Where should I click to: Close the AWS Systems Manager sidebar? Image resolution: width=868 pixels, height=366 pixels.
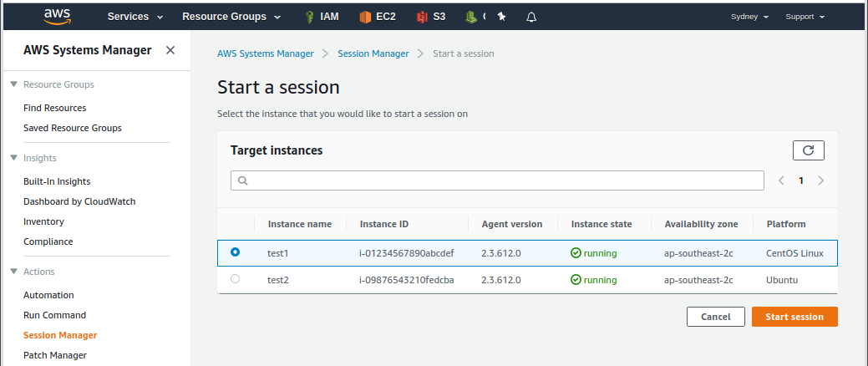tap(170, 50)
